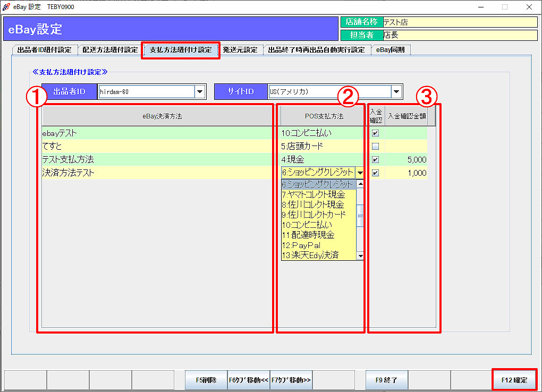Click F9 終了 to exit
The height and width of the screenshot is (392, 542).
387,380
